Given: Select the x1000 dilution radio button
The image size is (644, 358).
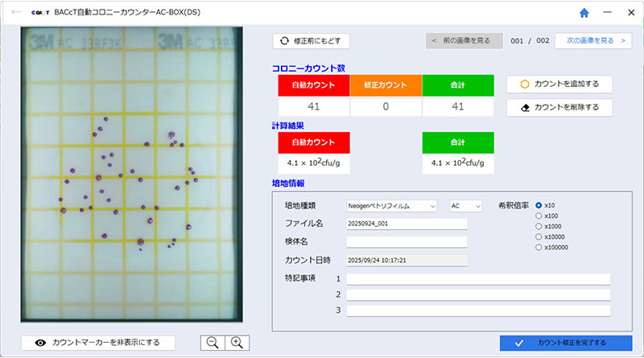Looking at the screenshot, I should tap(539, 226).
